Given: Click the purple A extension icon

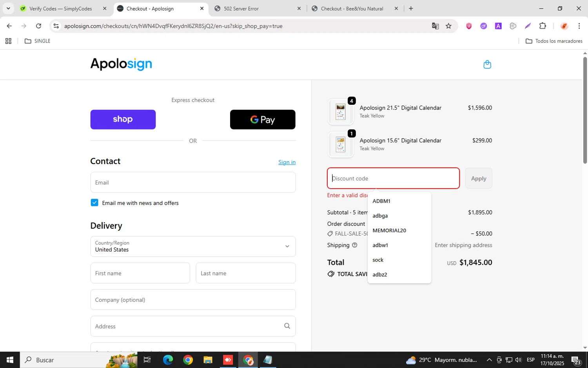Looking at the screenshot, I should [498, 26].
